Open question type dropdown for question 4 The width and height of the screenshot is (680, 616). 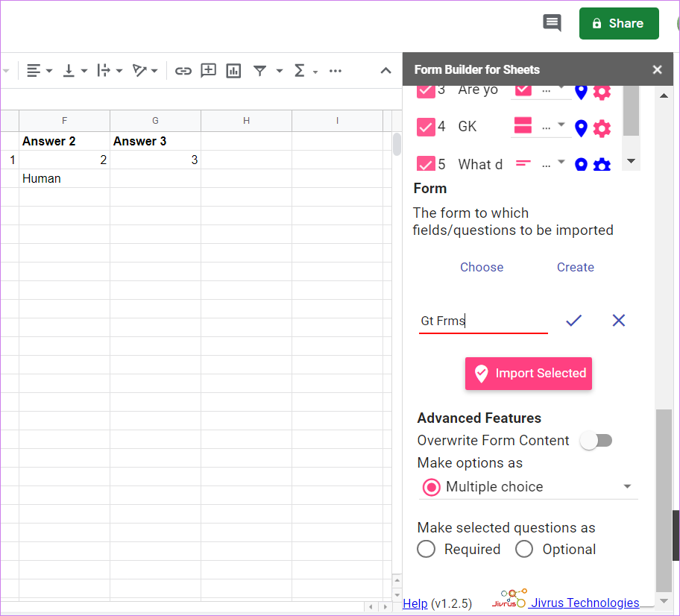tap(561, 125)
